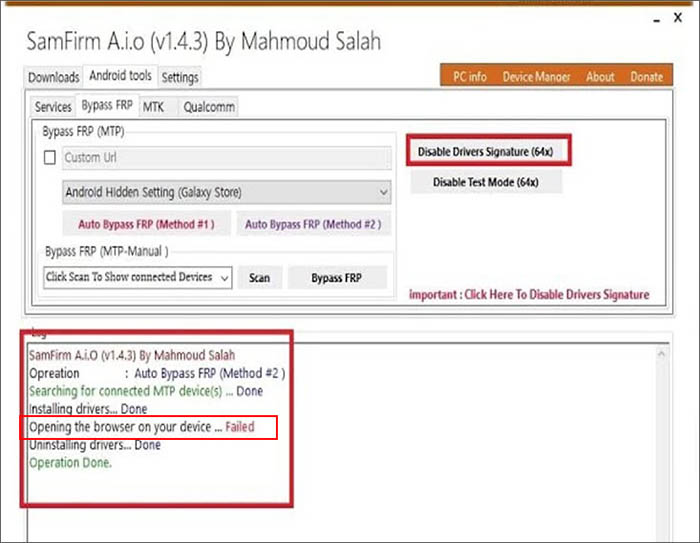Switch to the MTK sub-tab
This screenshot has height=543, width=700.
coord(153,107)
